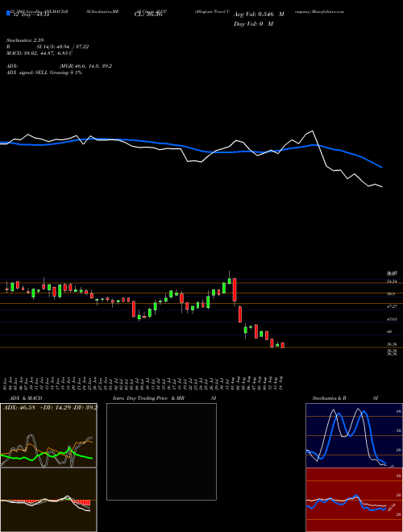Click the '(MGR) 46.6, 14.3, 39.2' ADX values

point(85,66)
